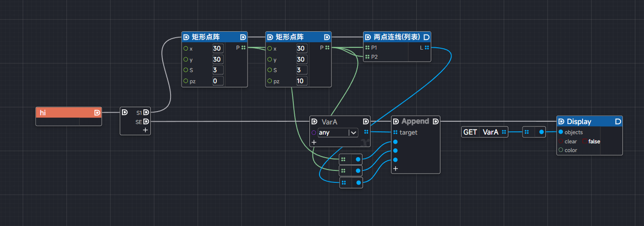644x226 pixels.
Task: Select the 两点连线(列表) node header
Action: point(395,37)
